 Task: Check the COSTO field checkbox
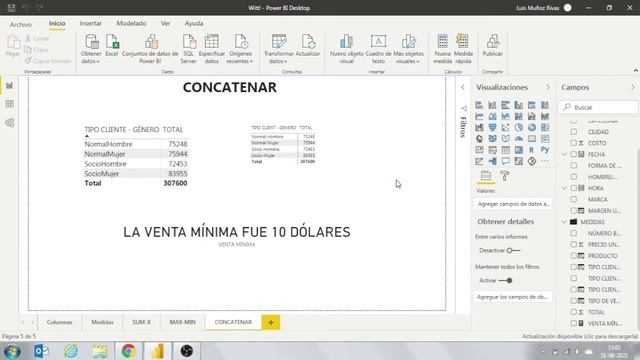click(x=574, y=143)
